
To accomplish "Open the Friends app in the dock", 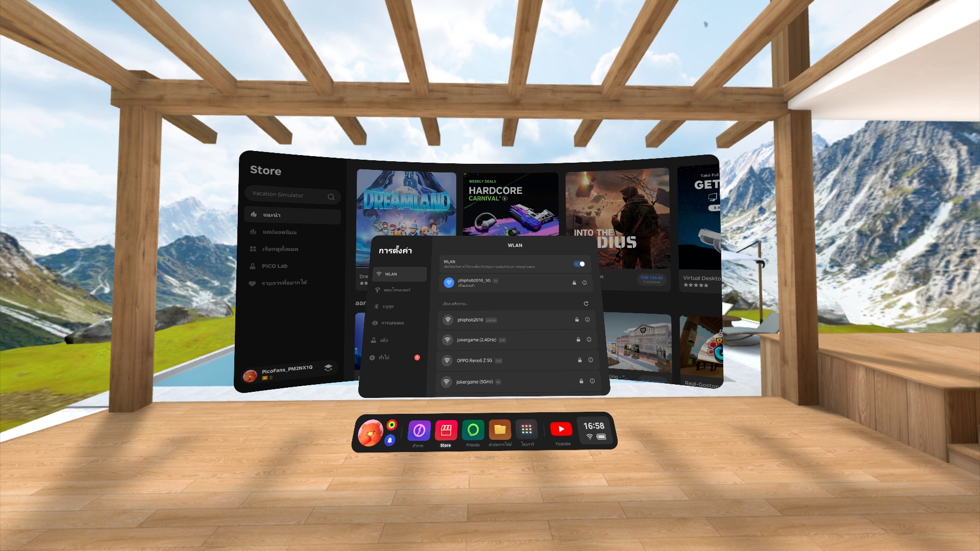I will coord(473,430).
